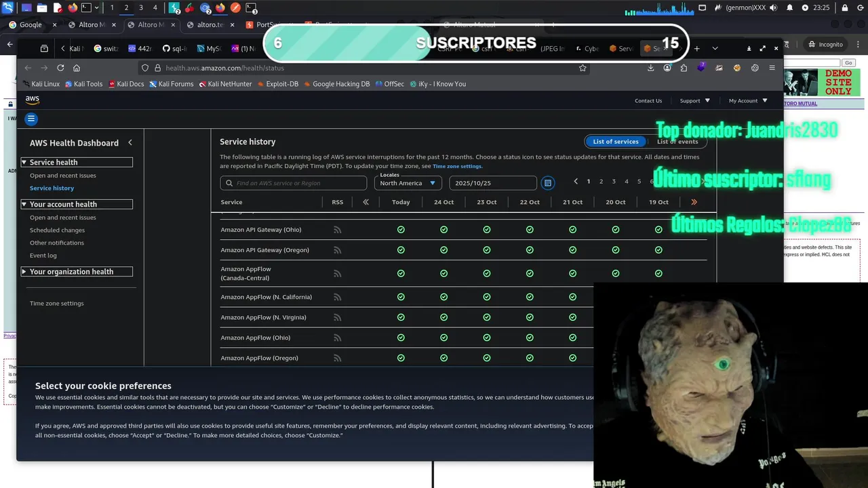Switch to List of services view

pos(616,141)
